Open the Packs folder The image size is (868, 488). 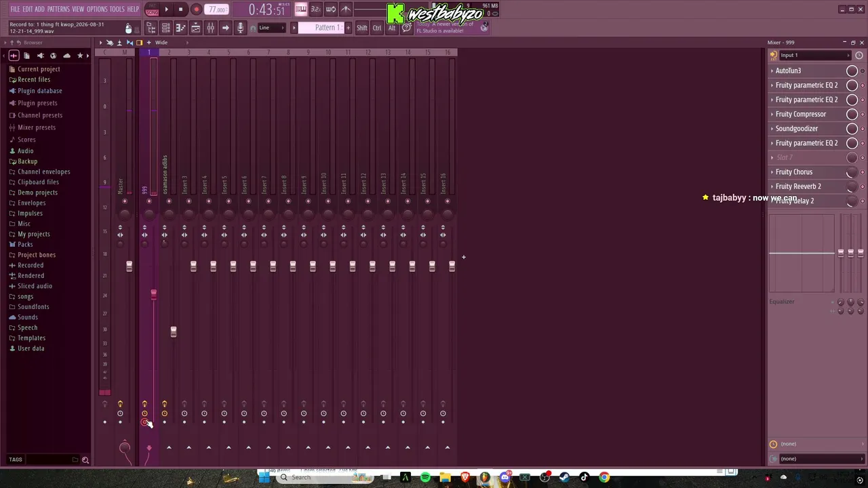pos(25,245)
